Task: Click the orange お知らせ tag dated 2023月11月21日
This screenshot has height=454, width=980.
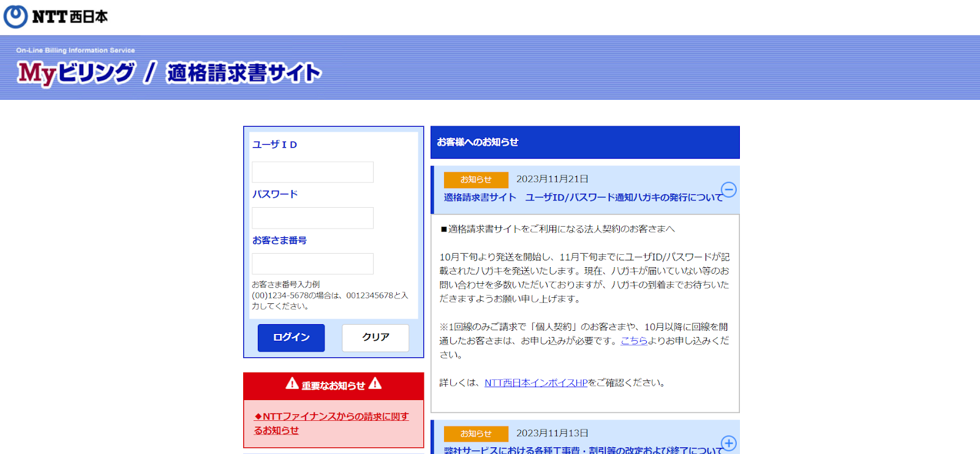Action: click(476, 180)
